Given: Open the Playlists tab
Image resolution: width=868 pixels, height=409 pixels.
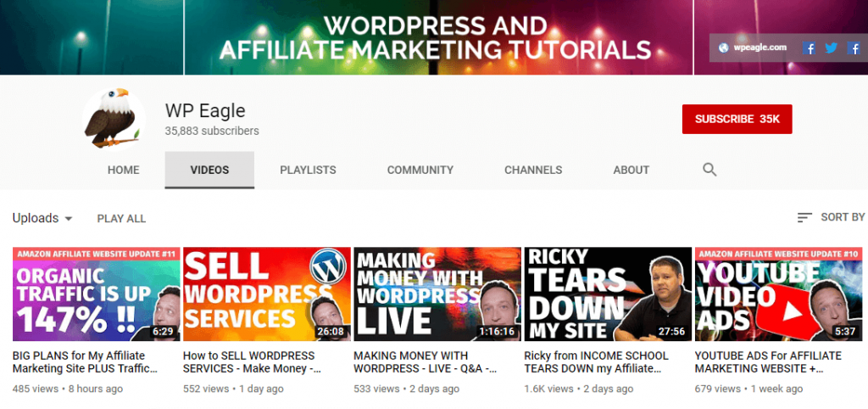Looking at the screenshot, I should [308, 171].
